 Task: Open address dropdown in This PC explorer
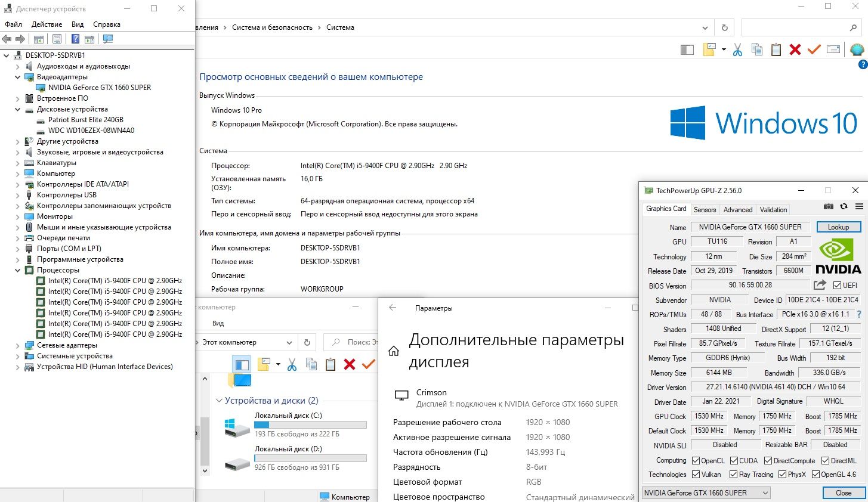coord(289,342)
